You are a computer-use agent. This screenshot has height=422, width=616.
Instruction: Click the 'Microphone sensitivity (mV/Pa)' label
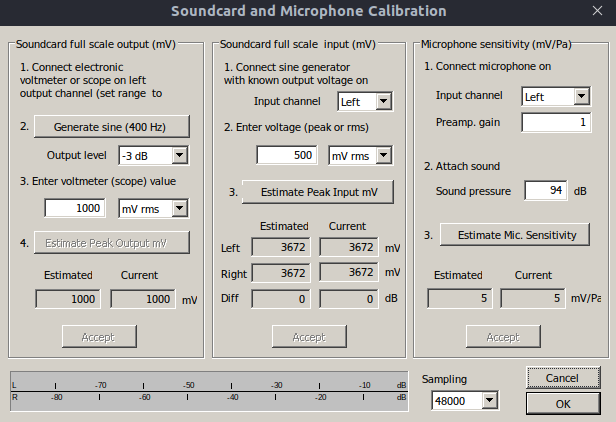(496, 44)
